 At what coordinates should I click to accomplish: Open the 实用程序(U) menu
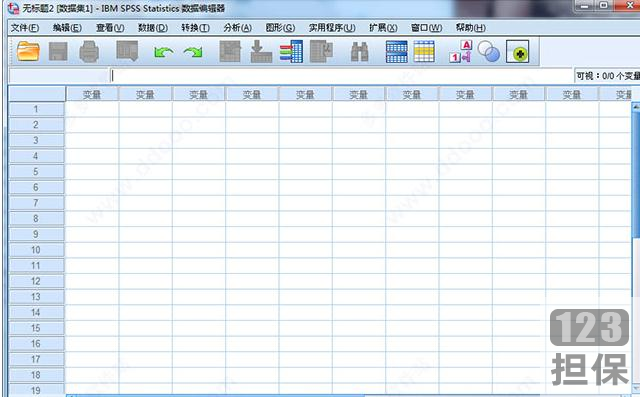pyautogui.click(x=332, y=28)
